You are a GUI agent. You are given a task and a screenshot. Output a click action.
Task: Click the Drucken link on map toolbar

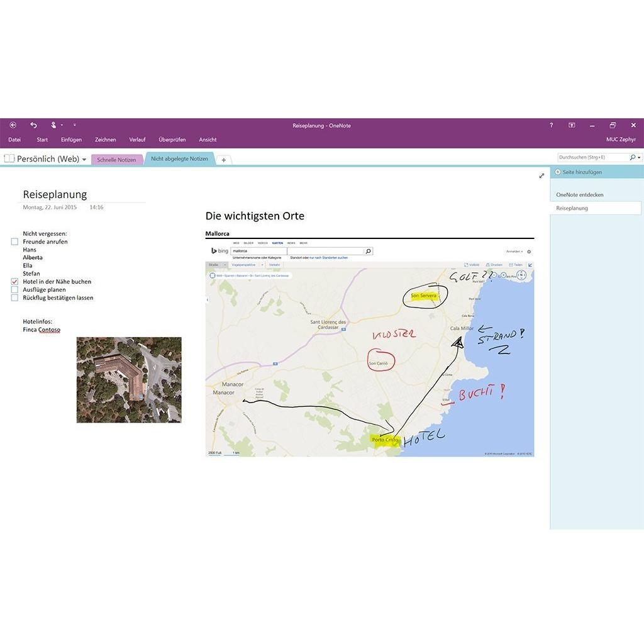494,265
